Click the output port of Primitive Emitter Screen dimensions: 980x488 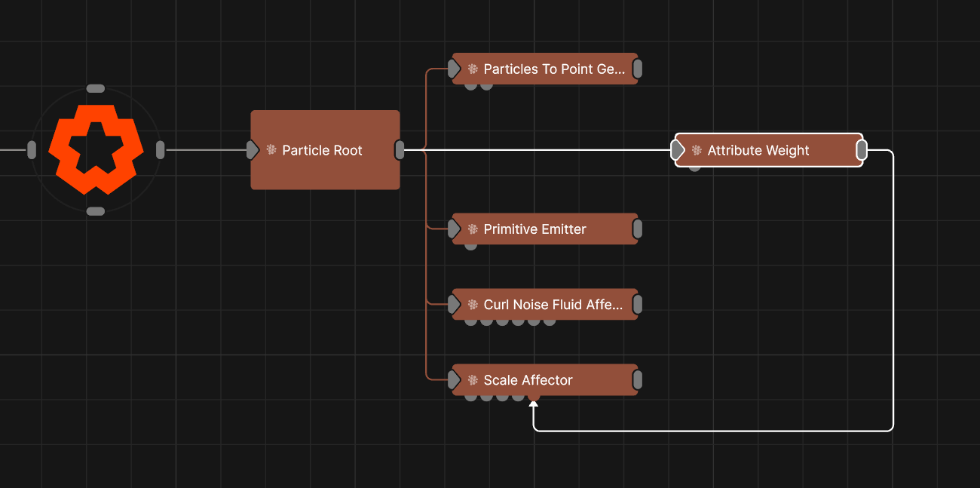[637, 229]
